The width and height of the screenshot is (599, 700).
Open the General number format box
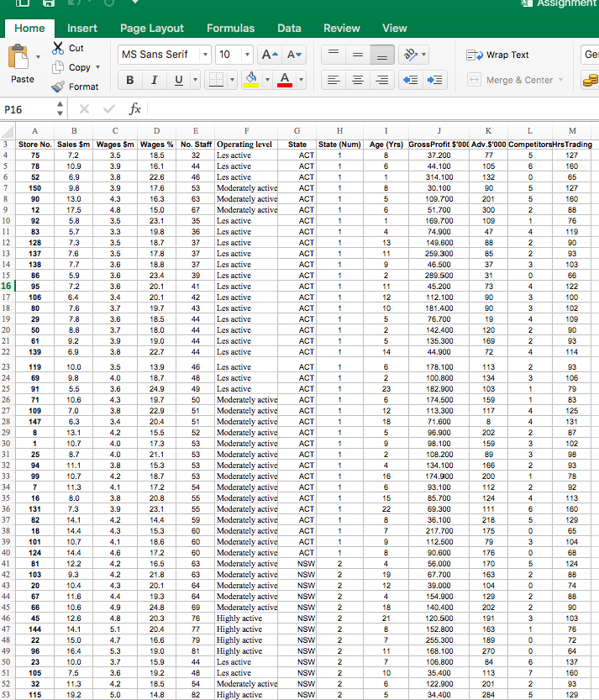click(x=590, y=55)
